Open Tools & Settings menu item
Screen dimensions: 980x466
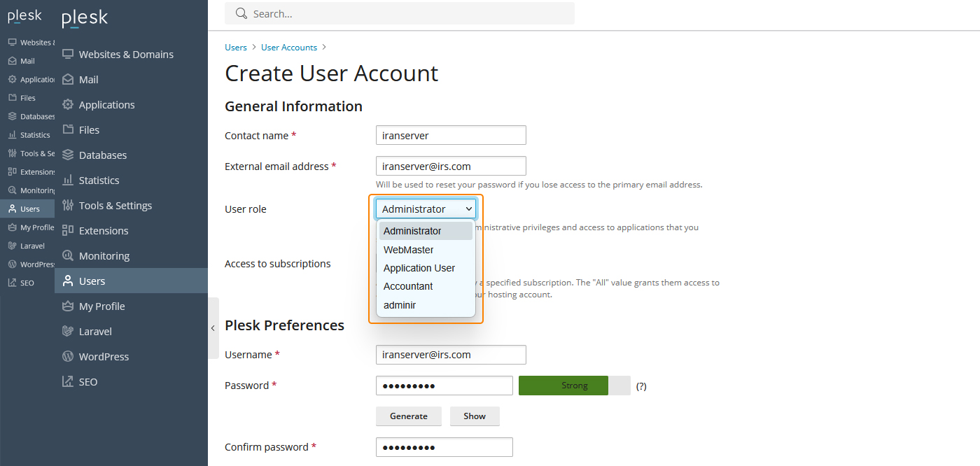tap(115, 206)
